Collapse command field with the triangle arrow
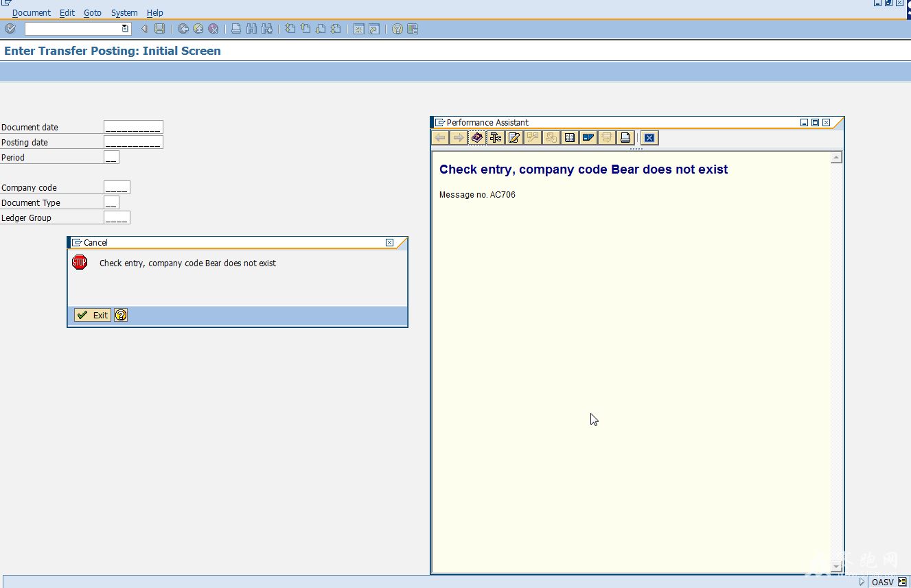Image resolution: width=911 pixels, height=588 pixels. (x=144, y=29)
